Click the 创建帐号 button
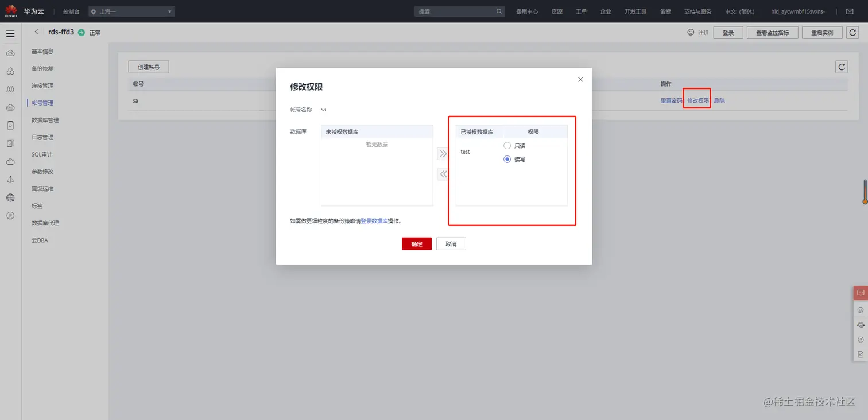Image resolution: width=868 pixels, height=420 pixels. pos(148,67)
